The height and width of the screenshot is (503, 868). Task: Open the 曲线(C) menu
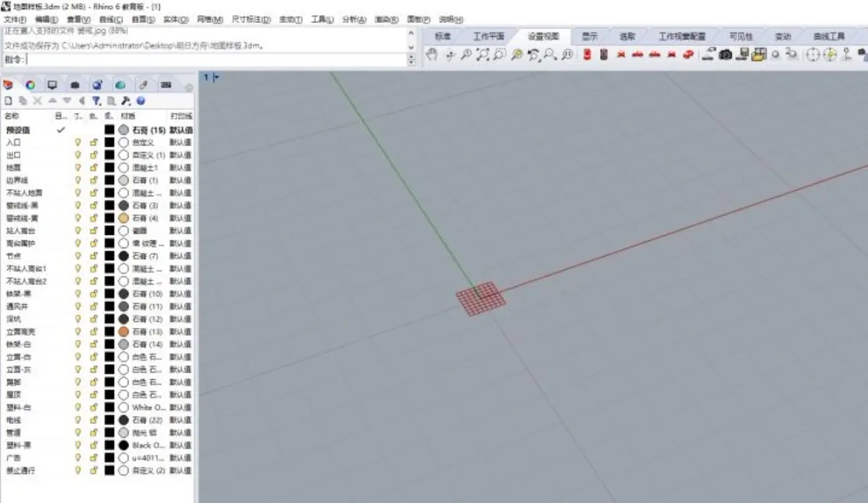[x=111, y=20]
